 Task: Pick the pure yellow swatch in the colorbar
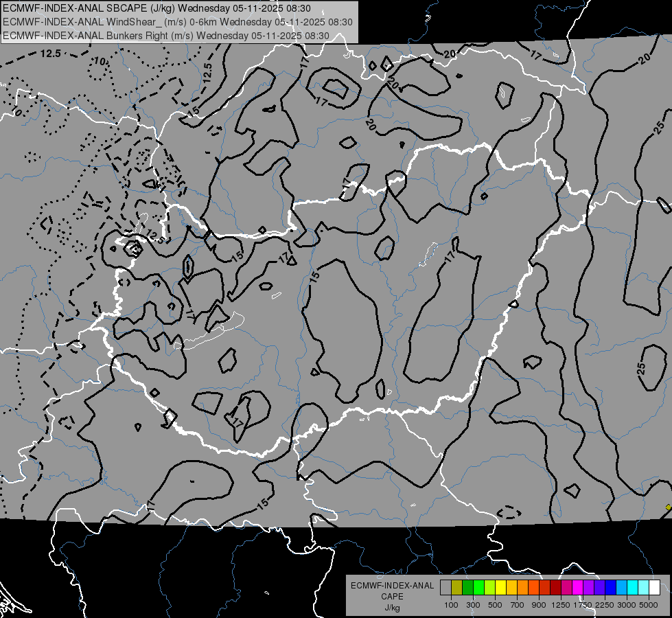500,587
